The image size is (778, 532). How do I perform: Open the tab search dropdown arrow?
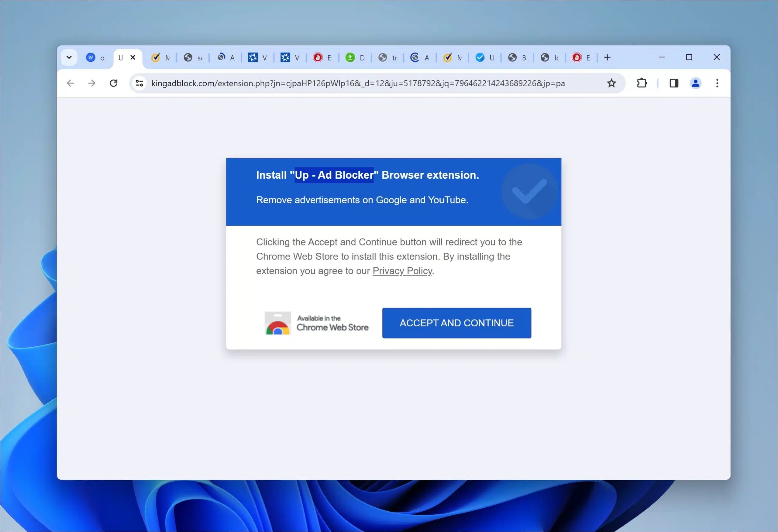tap(69, 57)
